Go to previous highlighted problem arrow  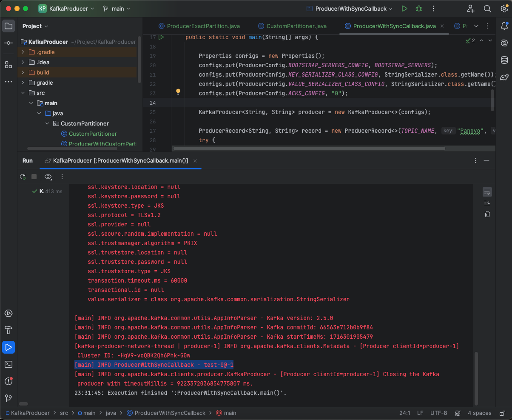481,40
